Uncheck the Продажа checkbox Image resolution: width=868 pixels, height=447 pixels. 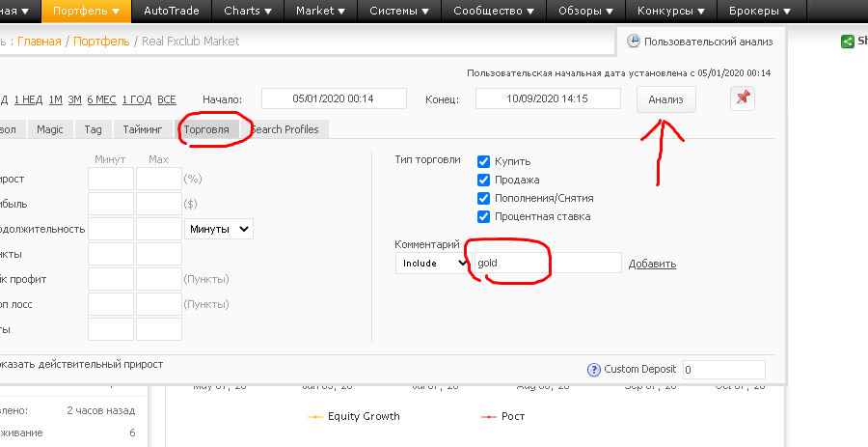coord(484,180)
